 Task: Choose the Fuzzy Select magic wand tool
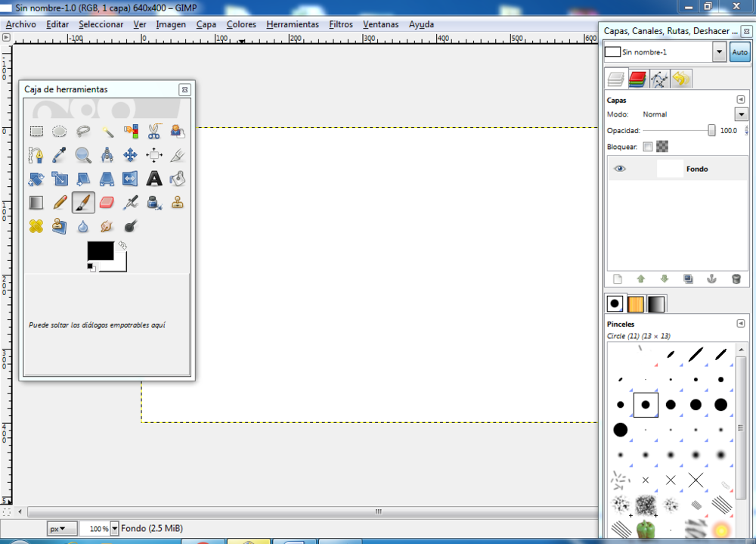tap(107, 132)
